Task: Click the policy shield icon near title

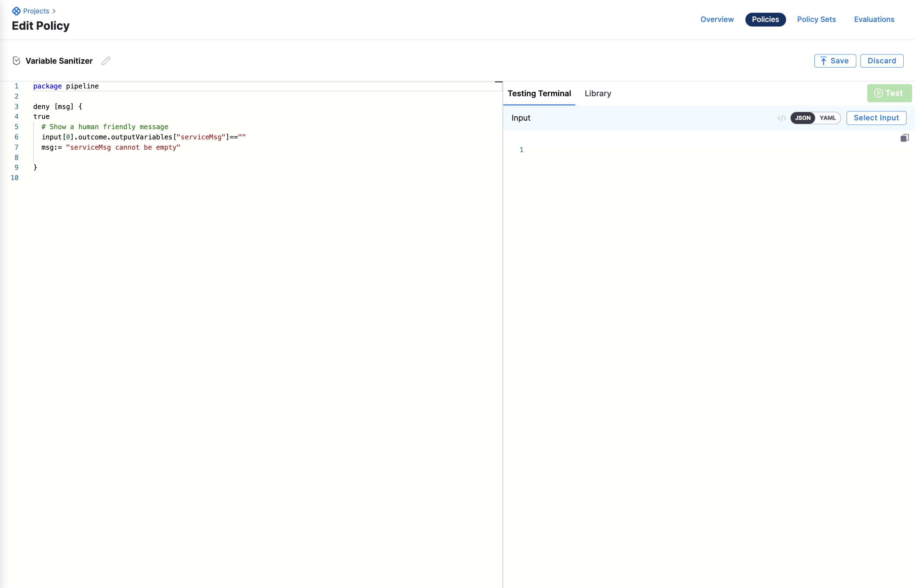Action: pos(16,61)
